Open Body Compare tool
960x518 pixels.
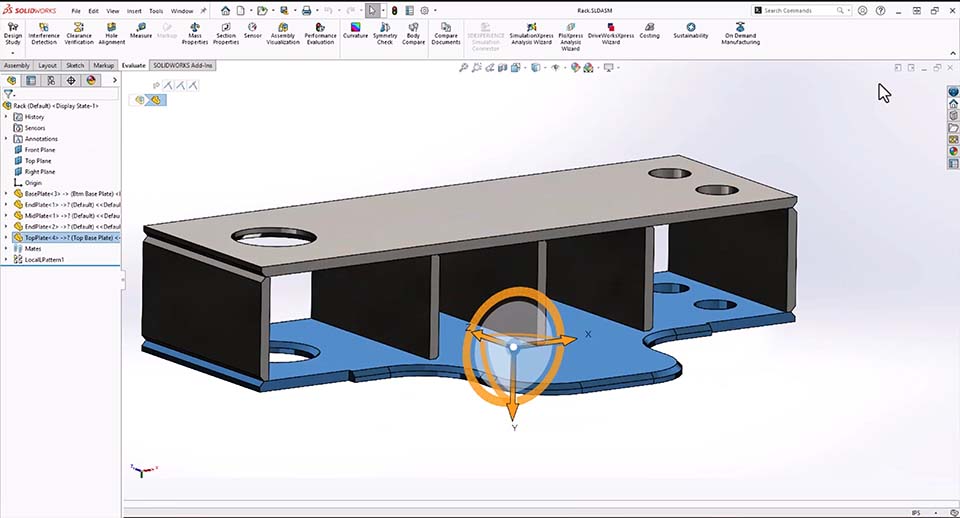click(x=413, y=34)
